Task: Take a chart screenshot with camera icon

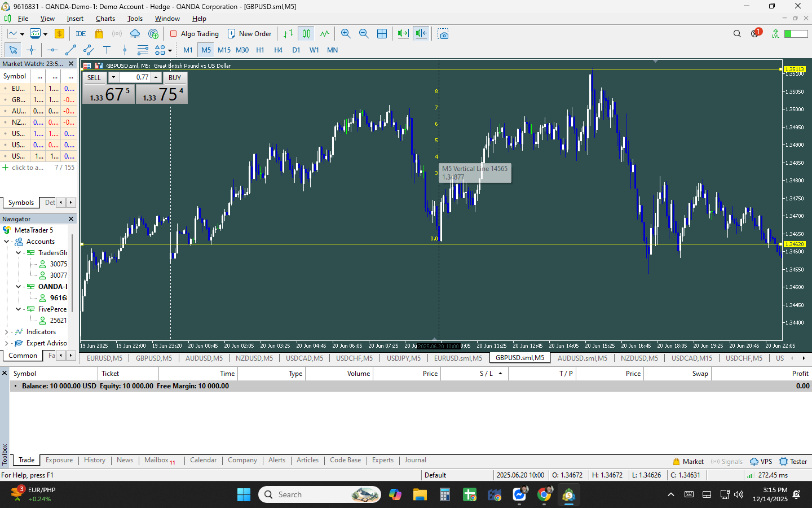Action: point(443,34)
